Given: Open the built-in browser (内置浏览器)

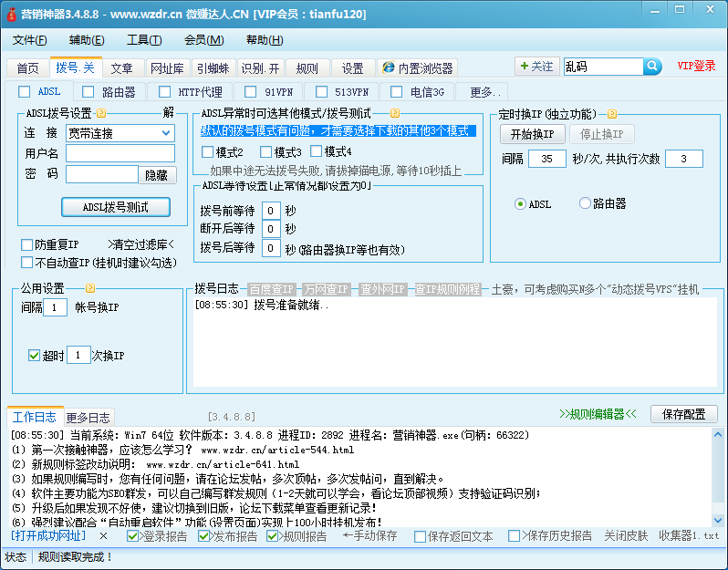Looking at the screenshot, I should pos(418,68).
